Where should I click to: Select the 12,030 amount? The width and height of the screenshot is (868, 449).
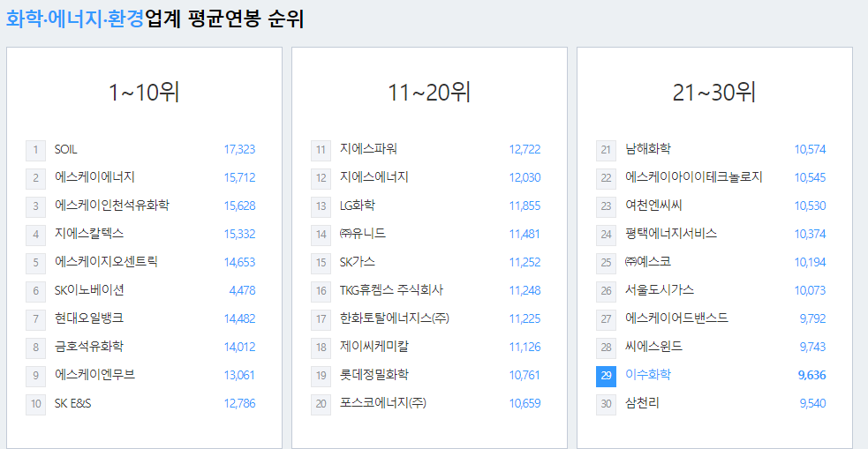click(525, 177)
